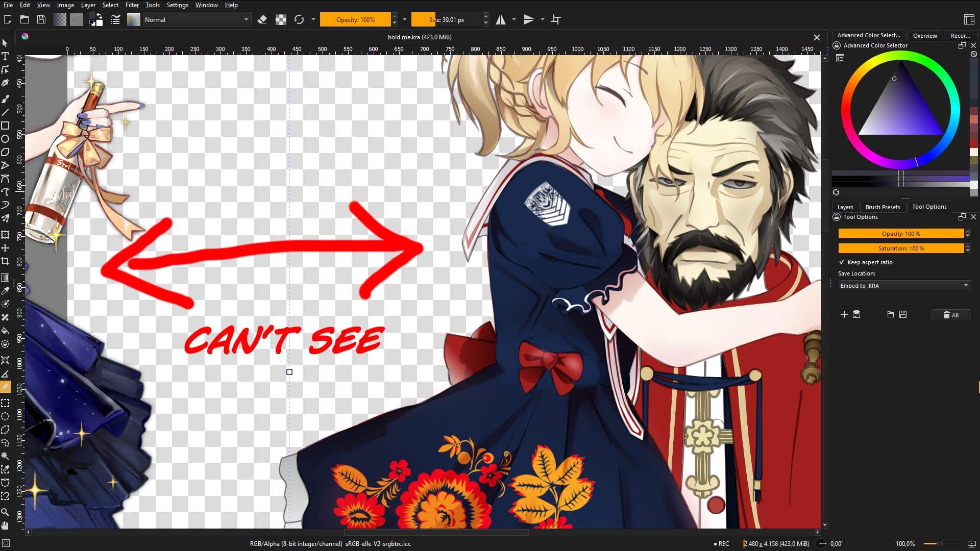Expand Embed to .KRA save location dropdown

coord(904,286)
